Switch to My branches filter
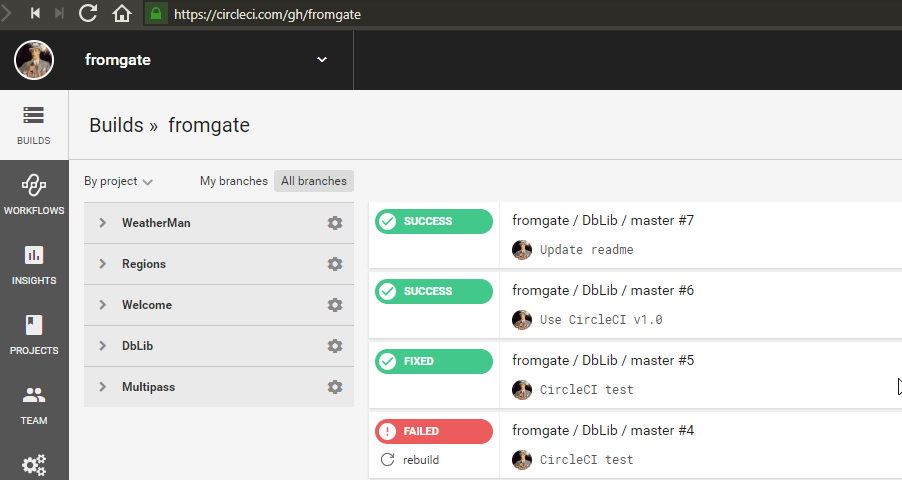This screenshot has height=480, width=902. pyautogui.click(x=234, y=181)
